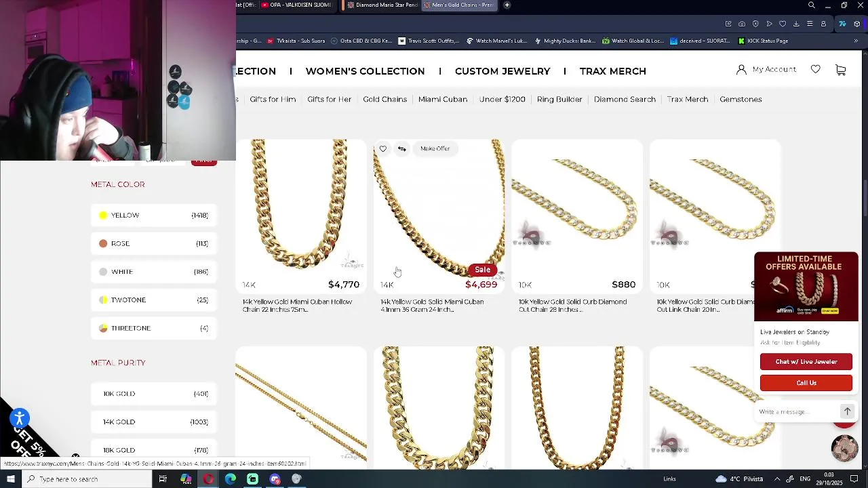Open the browser profile icon
Viewport: 868px width, 488px height.
[x=823, y=24]
